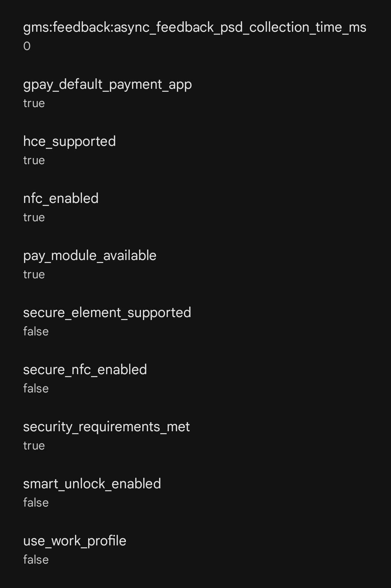
Task: Click the use_work_profile key label
Action: [75, 541]
